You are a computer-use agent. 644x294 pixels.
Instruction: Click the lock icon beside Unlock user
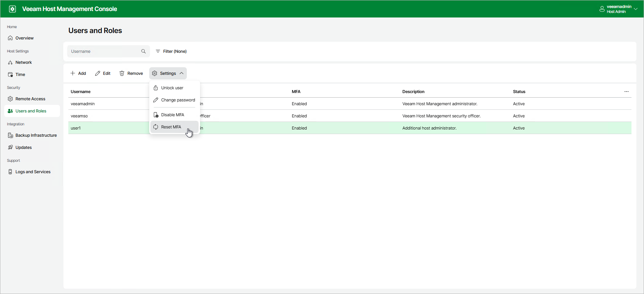(x=156, y=88)
